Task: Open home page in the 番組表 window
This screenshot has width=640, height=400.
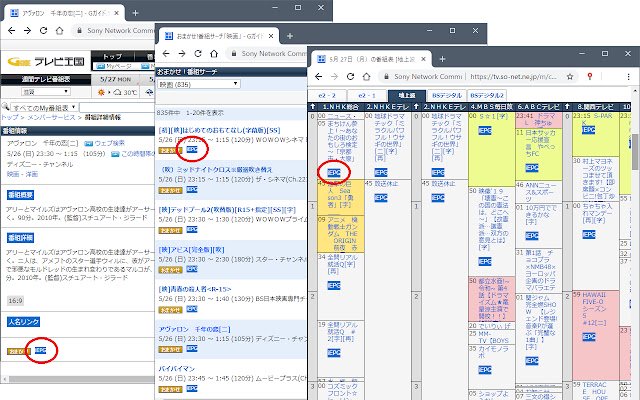Action: pos(366,76)
